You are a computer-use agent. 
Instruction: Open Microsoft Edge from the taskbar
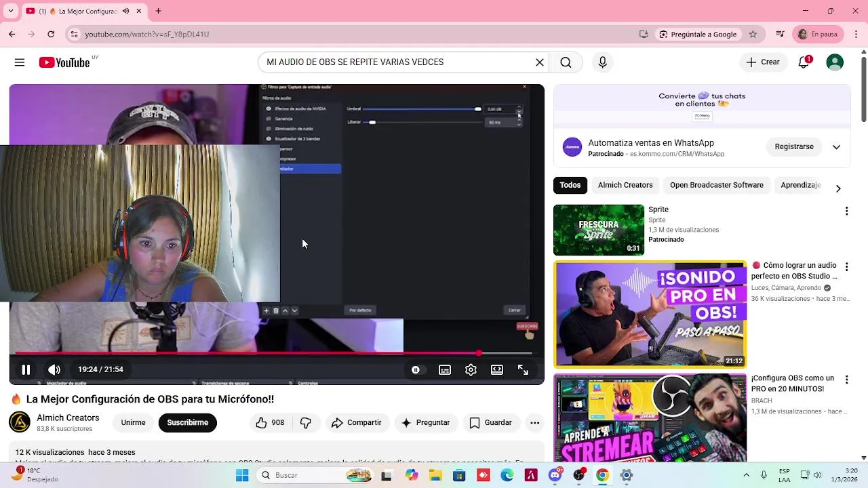tap(507, 475)
